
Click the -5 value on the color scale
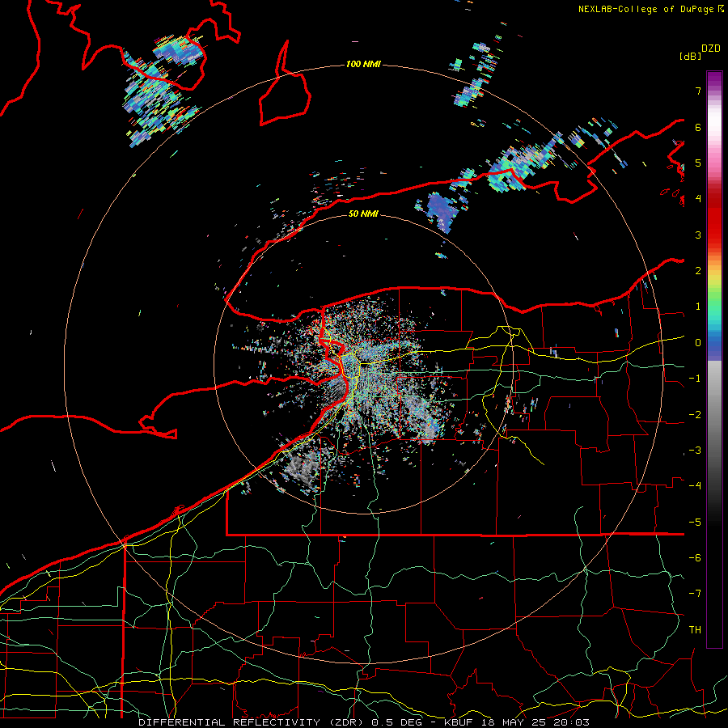tap(695, 523)
